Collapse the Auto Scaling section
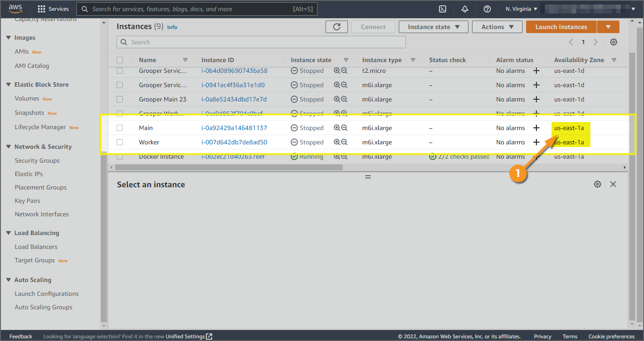This screenshot has width=644, height=341. (8, 280)
